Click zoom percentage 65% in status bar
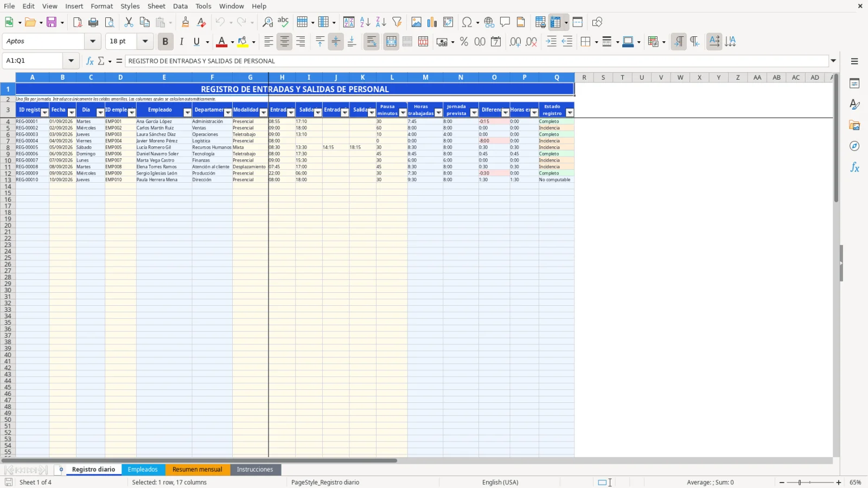This screenshot has height=488, width=868. click(856, 482)
